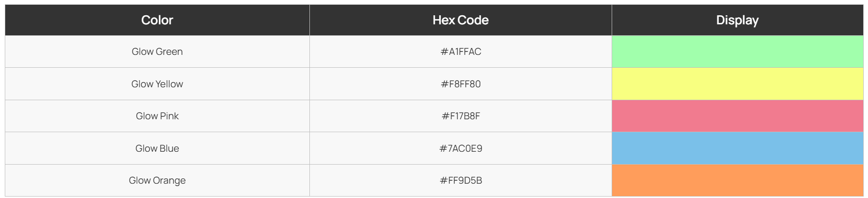Click the #7AC0E9 hex code cell
868x198 pixels.
click(x=461, y=148)
